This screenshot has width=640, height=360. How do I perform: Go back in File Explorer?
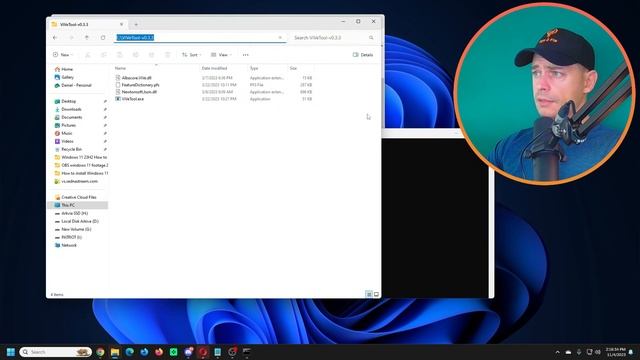pos(55,38)
